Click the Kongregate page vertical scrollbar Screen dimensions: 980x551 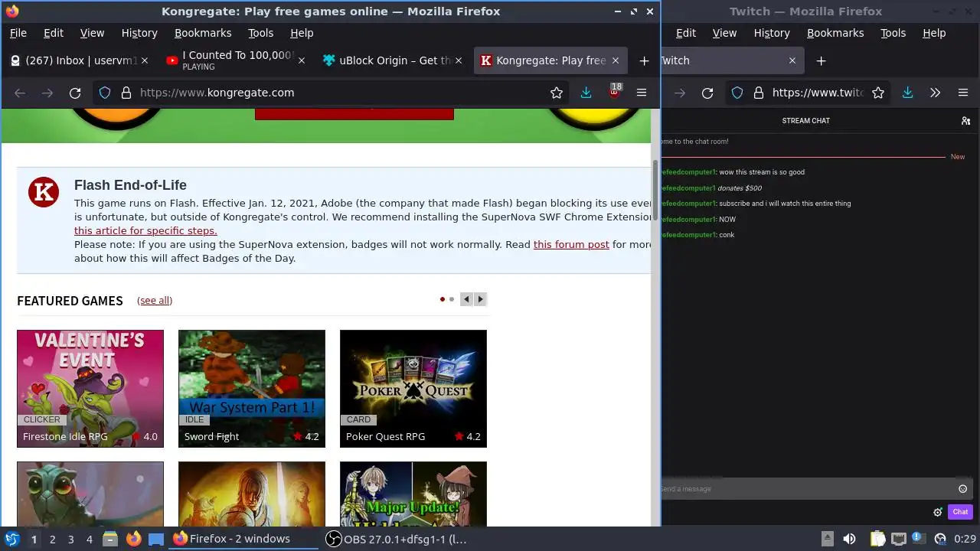655,191
